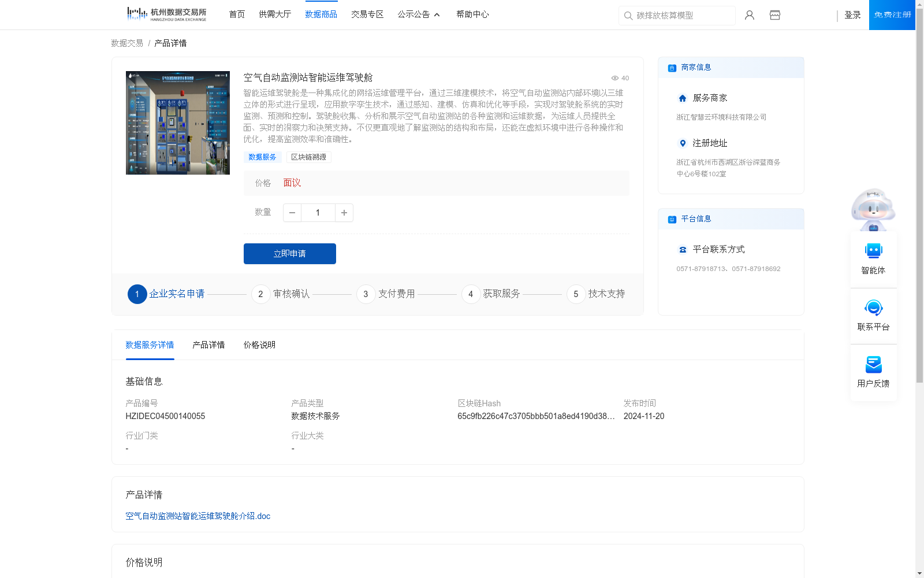Click the 注册地址 location pin icon
The image size is (924, 578).
pos(683,143)
